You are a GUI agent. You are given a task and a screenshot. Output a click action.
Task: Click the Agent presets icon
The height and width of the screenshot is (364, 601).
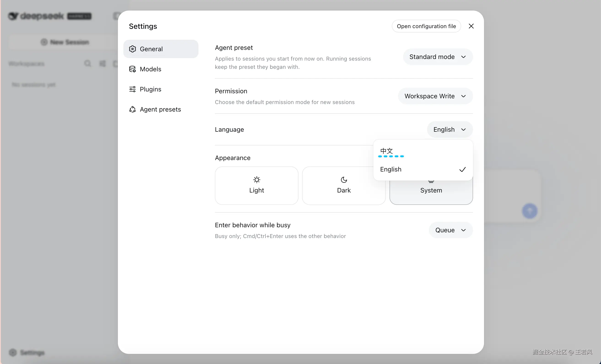tap(133, 109)
